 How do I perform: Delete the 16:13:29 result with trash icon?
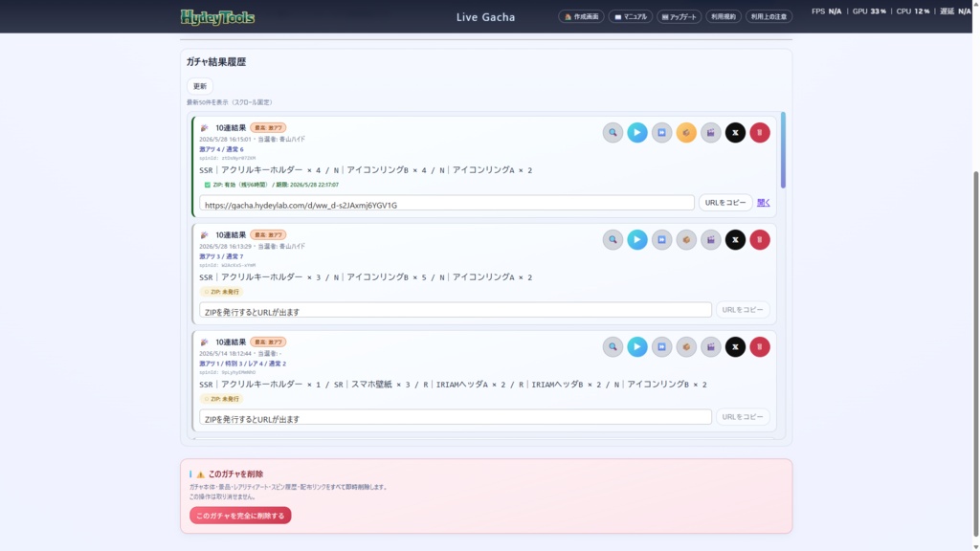coord(759,240)
